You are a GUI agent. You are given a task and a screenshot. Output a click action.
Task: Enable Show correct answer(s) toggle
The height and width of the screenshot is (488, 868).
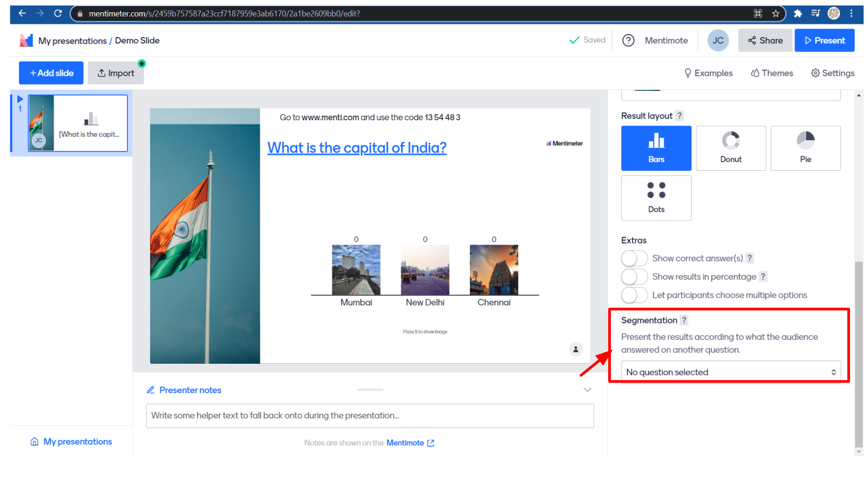pos(634,258)
